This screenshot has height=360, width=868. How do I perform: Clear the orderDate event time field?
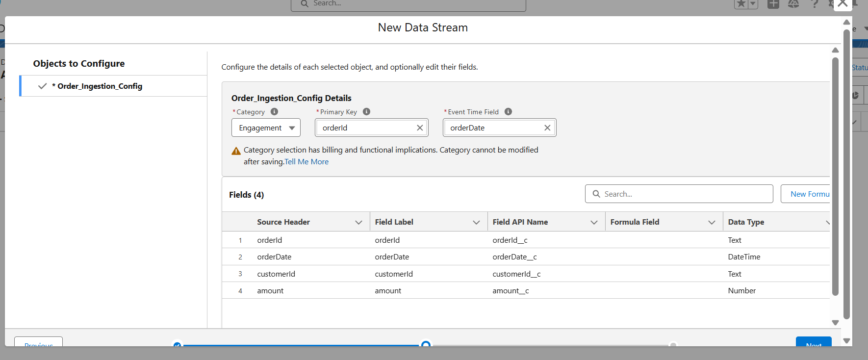pyautogui.click(x=547, y=128)
